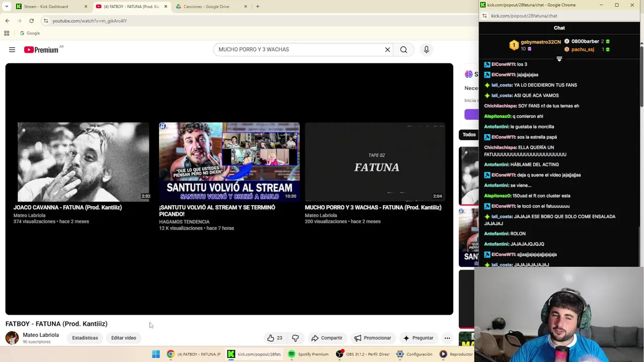Switch to Canciones - Google Drive tab
The width and height of the screenshot is (644, 362).
pos(206,7)
